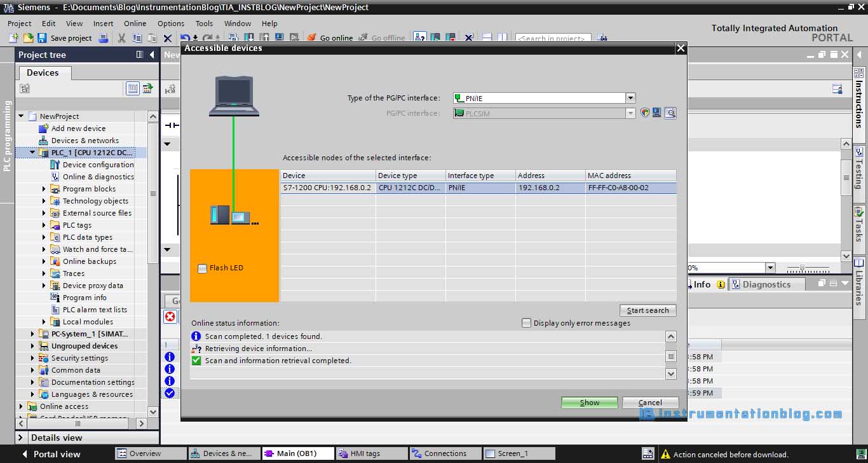Open the Options menu
Viewport: 868px width, 463px height.
click(171, 24)
